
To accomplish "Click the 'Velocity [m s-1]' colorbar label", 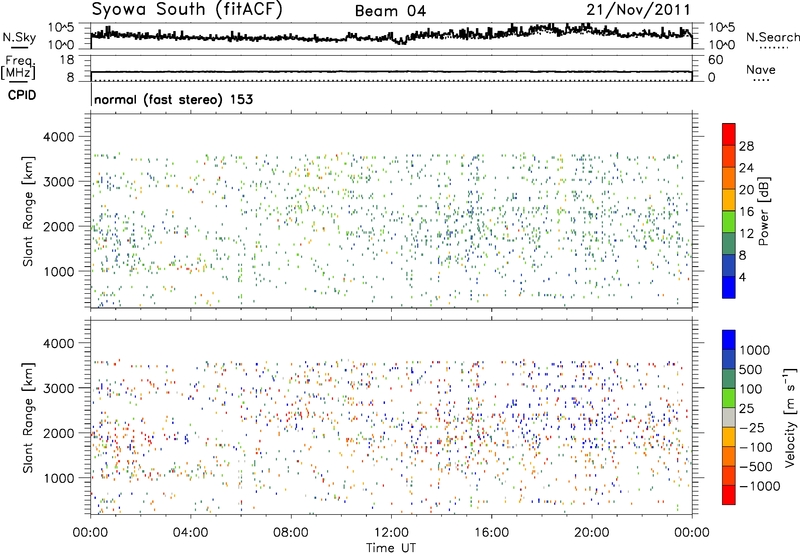I will pos(790,417).
